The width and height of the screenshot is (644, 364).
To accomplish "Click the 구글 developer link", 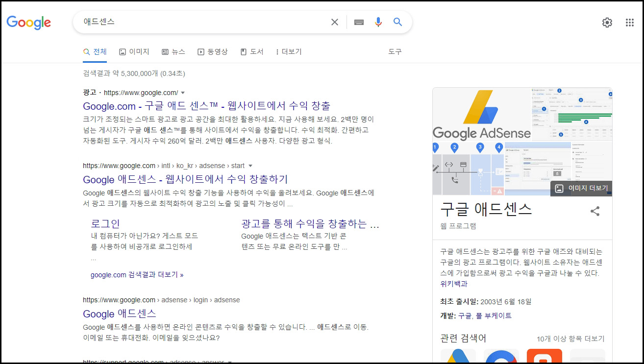I will pos(465,316).
